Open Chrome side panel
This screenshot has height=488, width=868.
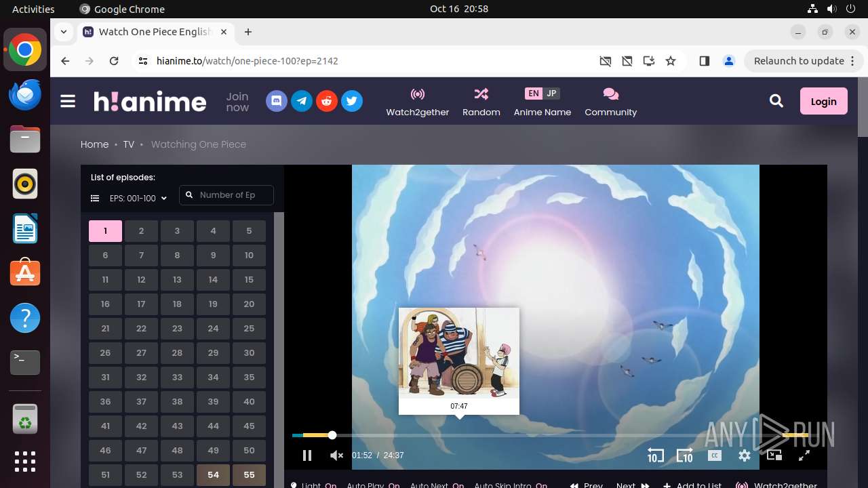tap(704, 61)
